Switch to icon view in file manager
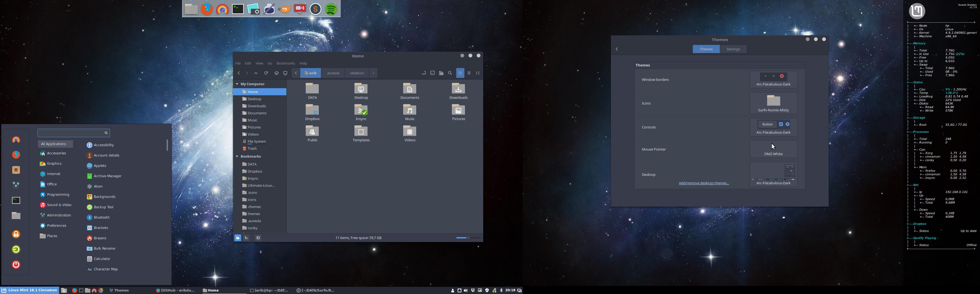The image size is (980, 294). pyautogui.click(x=460, y=73)
